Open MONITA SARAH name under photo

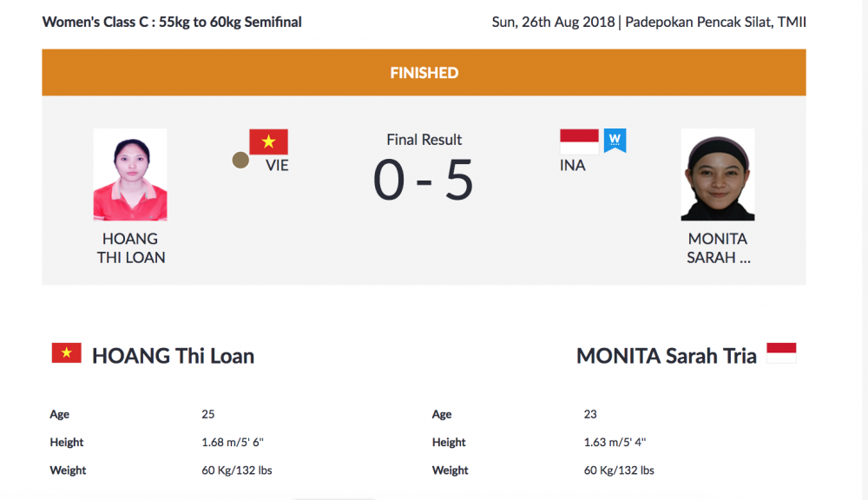[717, 247]
